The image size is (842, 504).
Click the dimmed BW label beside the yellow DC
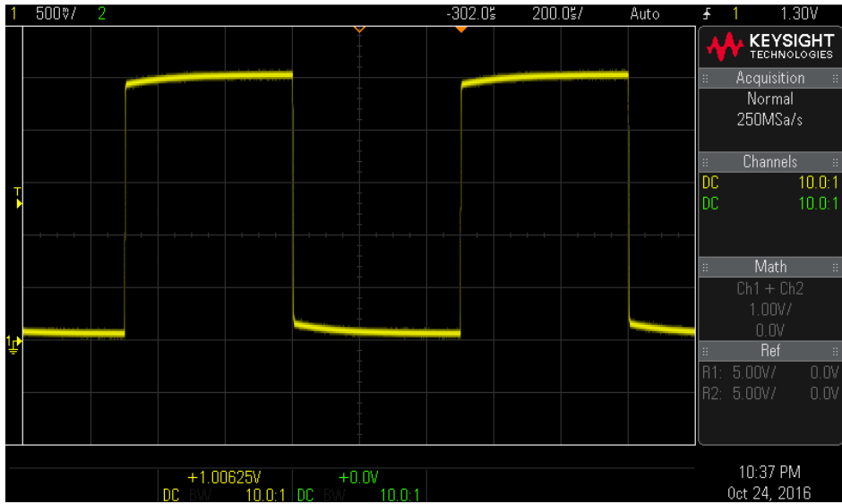click(201, 495)
